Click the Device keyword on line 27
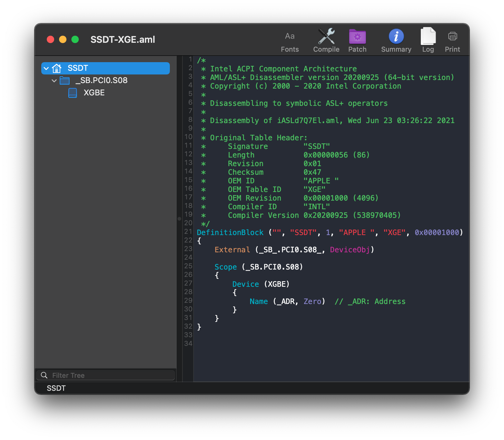The width and height of the screenshot is (504, 440). point(246,284)
